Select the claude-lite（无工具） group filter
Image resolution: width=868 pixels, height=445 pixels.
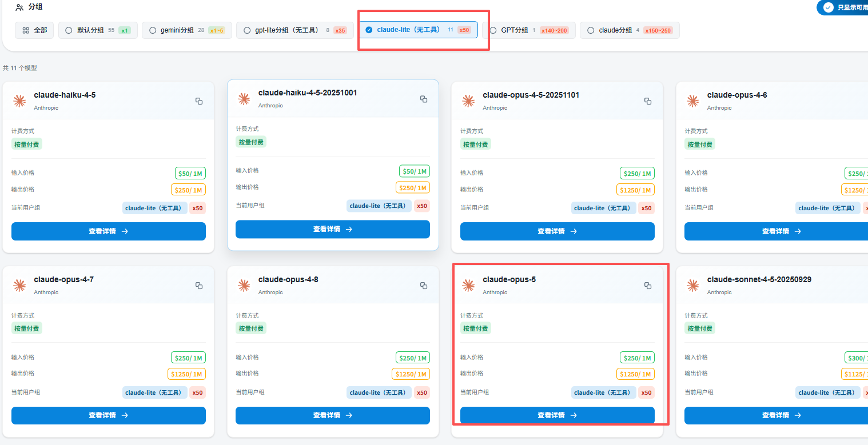pos(418,30)
